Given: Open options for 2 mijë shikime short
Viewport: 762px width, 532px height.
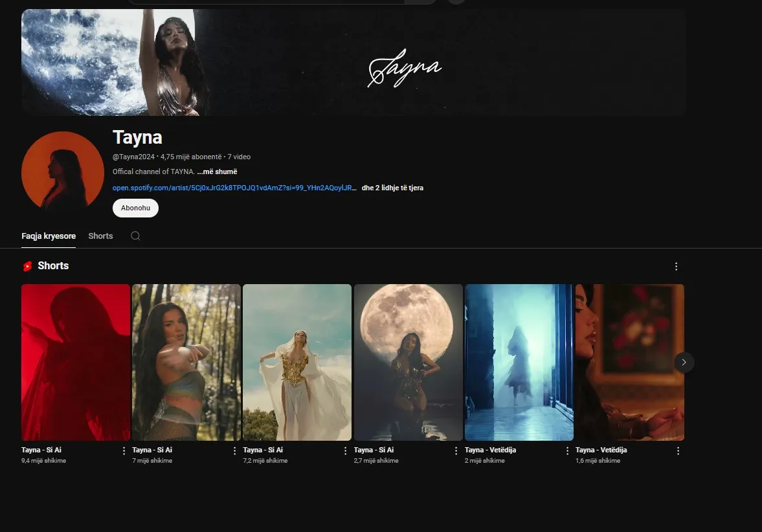Looking at the screenshot, I should point(567,451).
